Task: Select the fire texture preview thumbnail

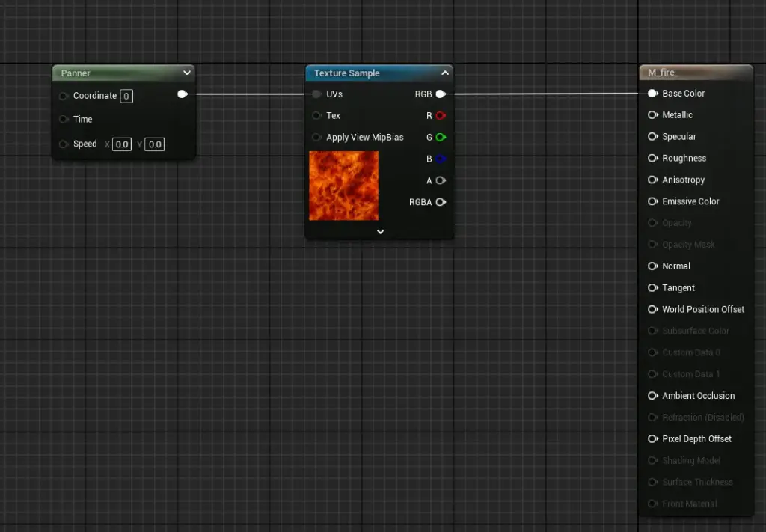Action: (x=344, y=186)
